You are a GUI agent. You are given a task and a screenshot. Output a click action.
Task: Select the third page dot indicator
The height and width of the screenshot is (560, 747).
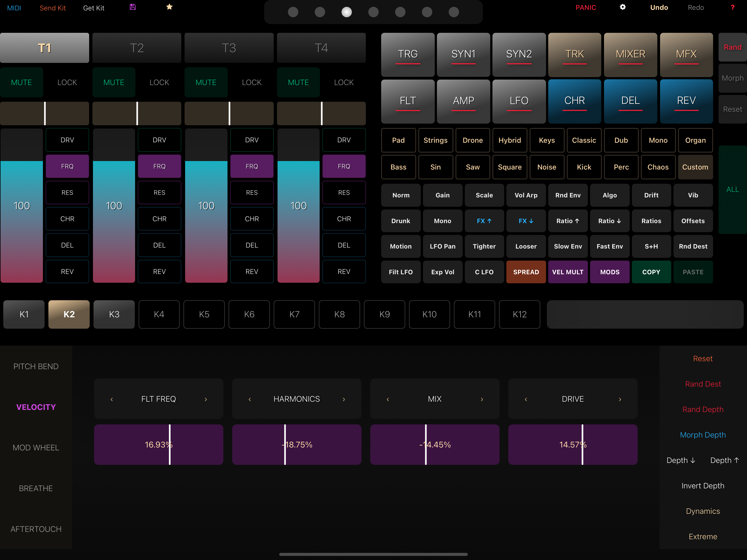tap(346, 12)
